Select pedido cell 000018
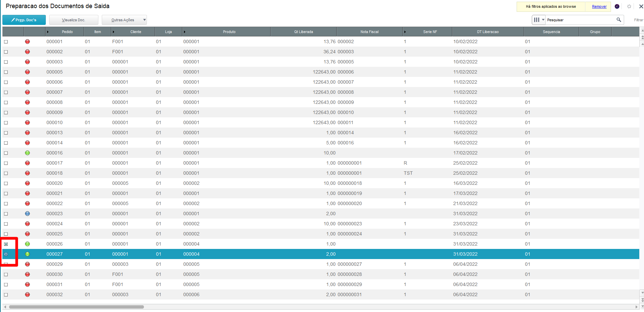This screenshot has height=312, width=644. pyautogui.click(x=55, y=173)
